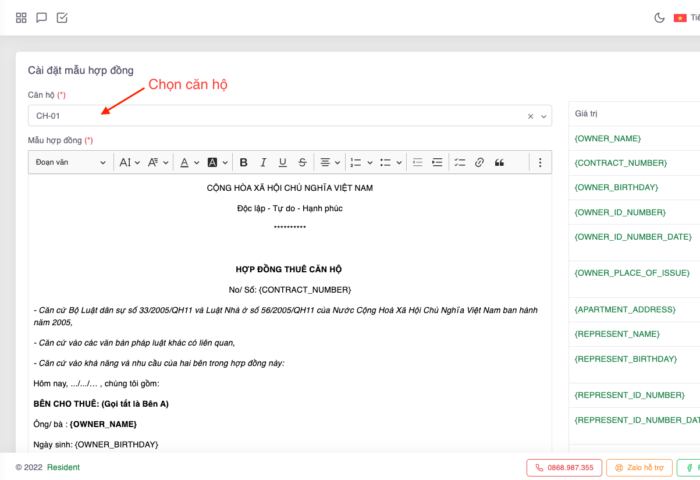The image size is (700, 480).
Task: Open the 'Đoạn văn' paragraph style dropdown
Action: point(70,162)
